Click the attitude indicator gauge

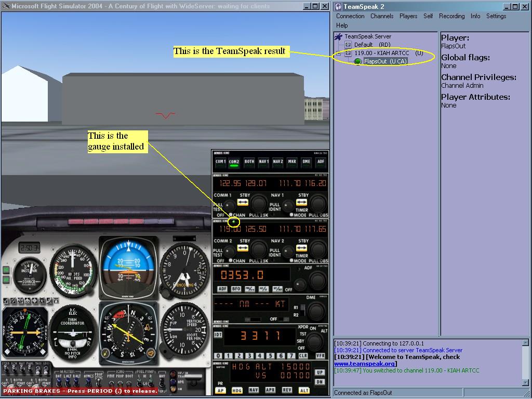(x=129, y=268)
